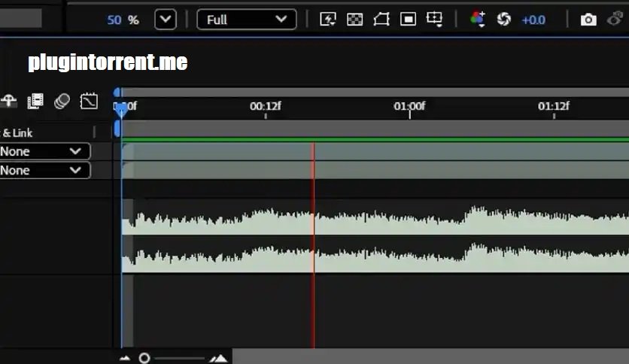Click the 01:12f mark on time ruler
This screenshot has width=629, height=364.
tap(554, 106)
